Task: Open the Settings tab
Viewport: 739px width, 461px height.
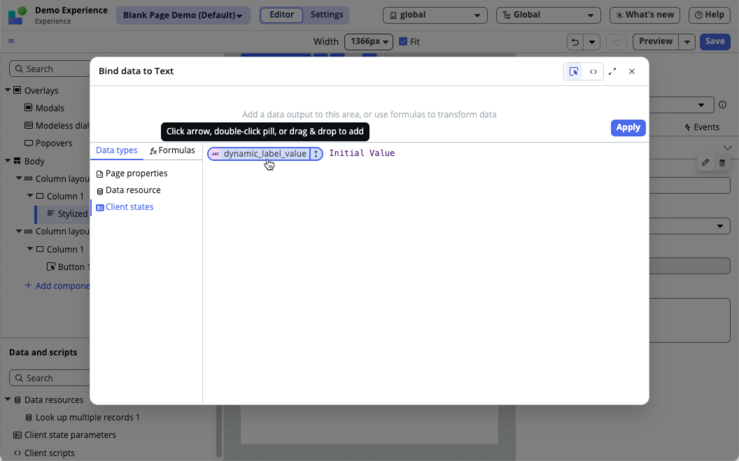Action: tap(327, 15)
